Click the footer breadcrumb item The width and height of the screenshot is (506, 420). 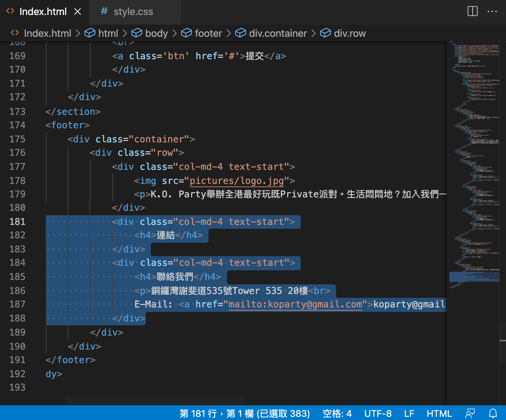click(x=208, y=33)
